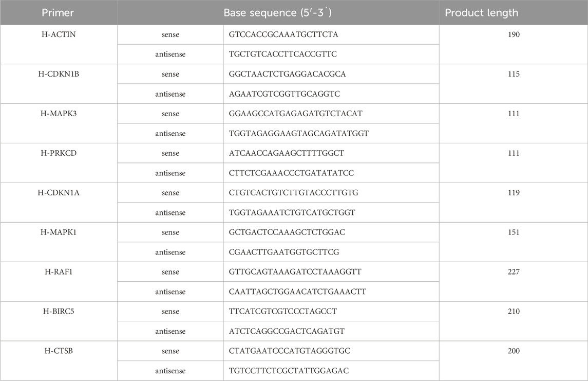The width and height of the screenshot is (588, 381).
Task: Click sequence CAATTAGCTGGAACATCTGAAACTT
Action: pyautogui.click(x=297, y=292)
